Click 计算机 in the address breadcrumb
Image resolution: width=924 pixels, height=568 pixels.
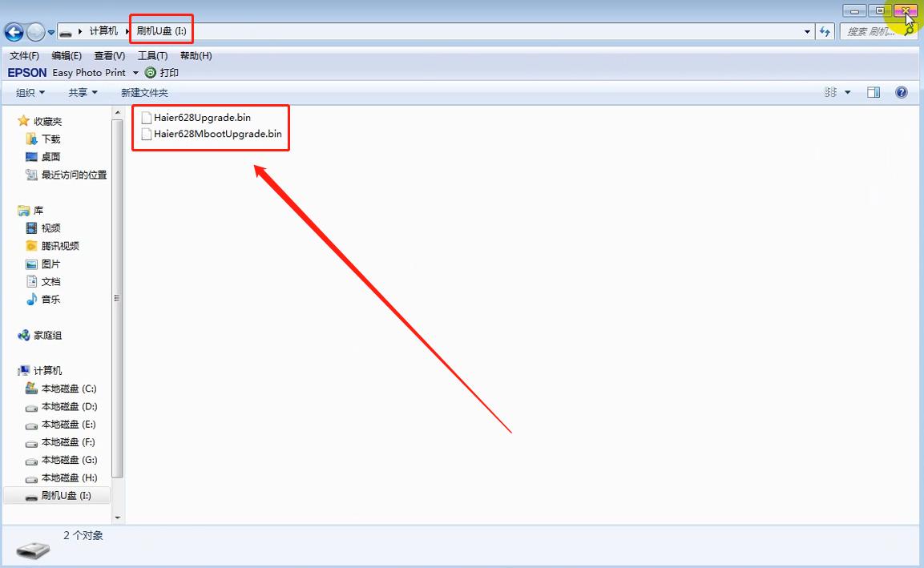pos(103,31)
